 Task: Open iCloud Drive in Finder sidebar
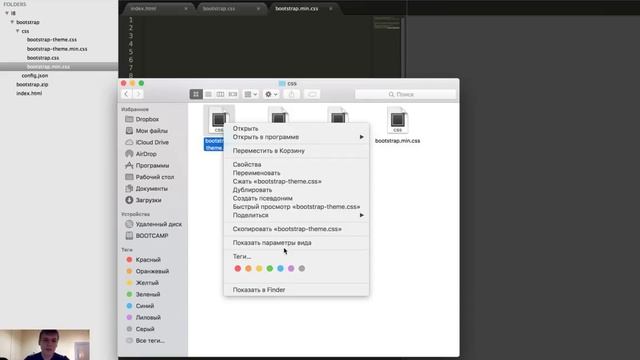(x=153, y=142)
